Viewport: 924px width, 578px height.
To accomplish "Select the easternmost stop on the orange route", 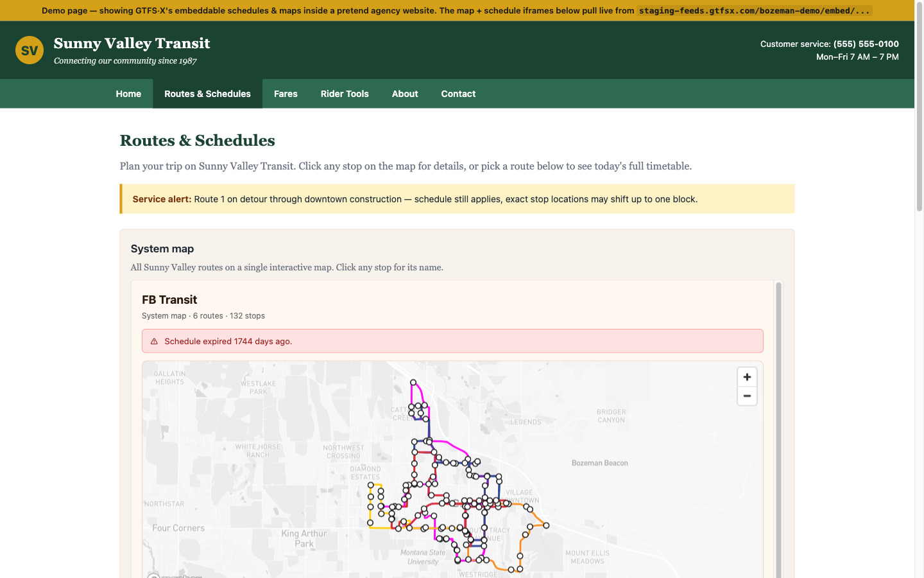I will click(546, 525).
